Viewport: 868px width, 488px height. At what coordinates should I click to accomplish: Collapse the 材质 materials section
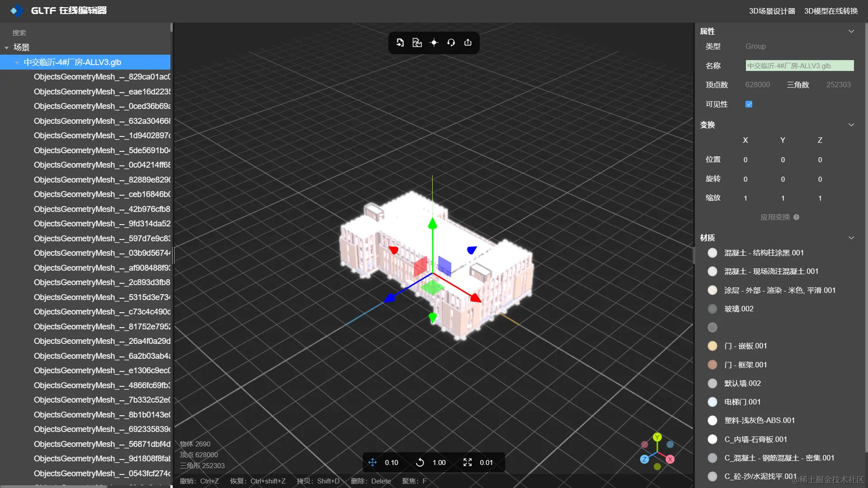[x=851, y=238]
